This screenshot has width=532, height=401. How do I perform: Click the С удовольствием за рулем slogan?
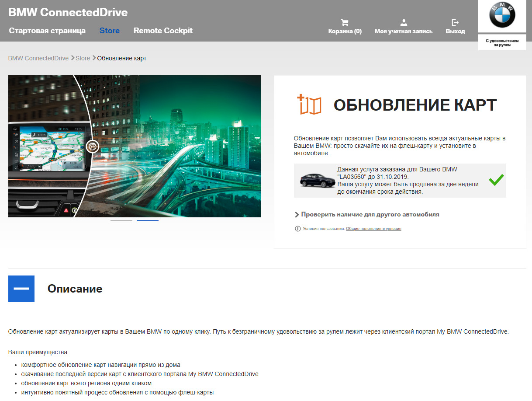point(502,42)
